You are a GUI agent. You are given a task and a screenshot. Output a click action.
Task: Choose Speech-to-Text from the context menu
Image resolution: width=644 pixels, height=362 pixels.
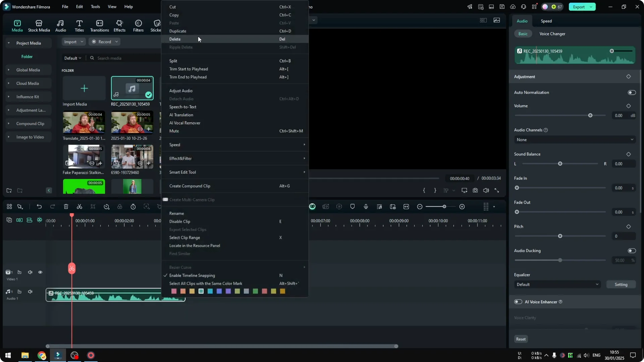pos(183,107)
